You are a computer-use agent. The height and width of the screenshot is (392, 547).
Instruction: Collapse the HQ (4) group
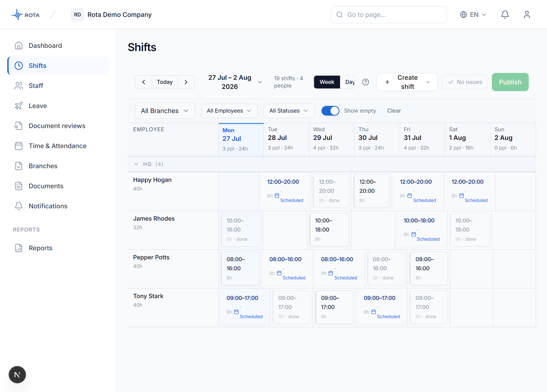(x=136, y=164)
